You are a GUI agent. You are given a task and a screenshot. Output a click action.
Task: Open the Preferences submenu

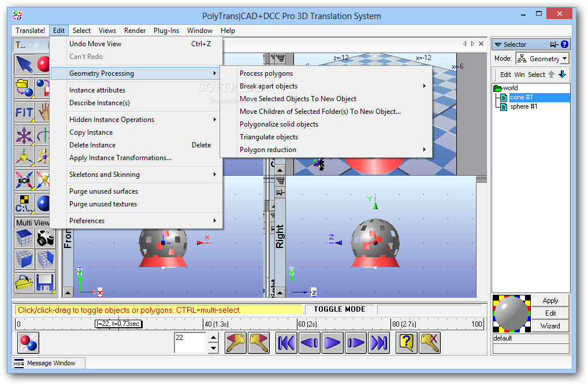(136, 221)
